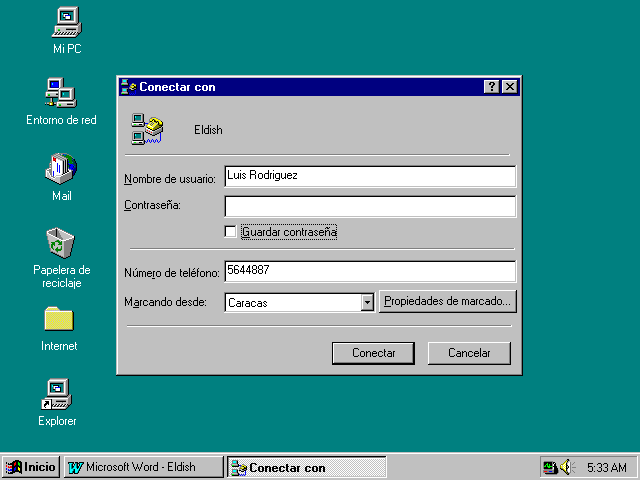This screenshot has width=640, height=480.
Task: Enable the Guardar contraseña checkbox
Action: coord(230,232)
